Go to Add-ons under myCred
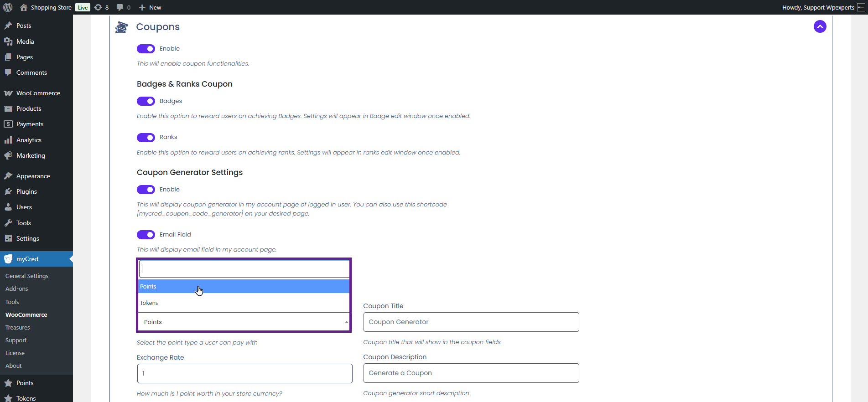The image size is (868, 402). point(17,289)
